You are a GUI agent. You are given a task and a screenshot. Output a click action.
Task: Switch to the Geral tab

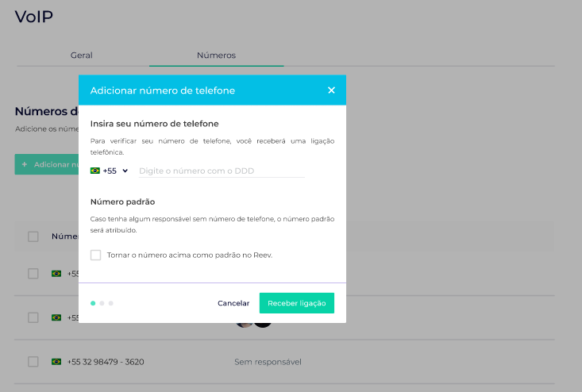tap(82, 56)
